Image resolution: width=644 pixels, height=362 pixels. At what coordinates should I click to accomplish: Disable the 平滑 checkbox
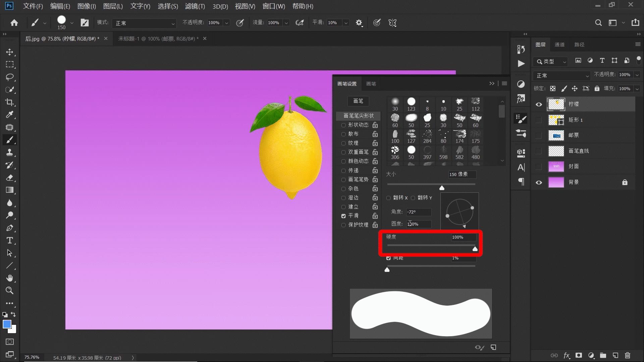pyautogui.click(x=343, y=216)
